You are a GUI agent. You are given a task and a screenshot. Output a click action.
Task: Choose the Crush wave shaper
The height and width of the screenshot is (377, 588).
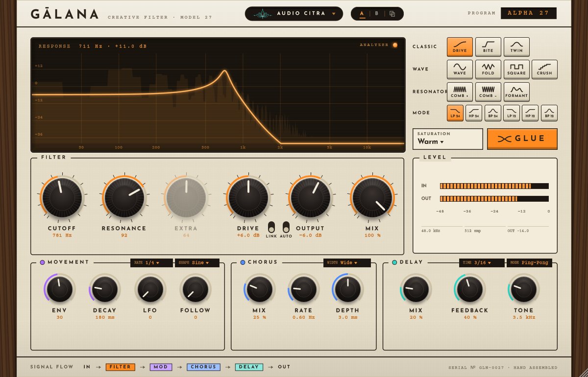point(544,69)
